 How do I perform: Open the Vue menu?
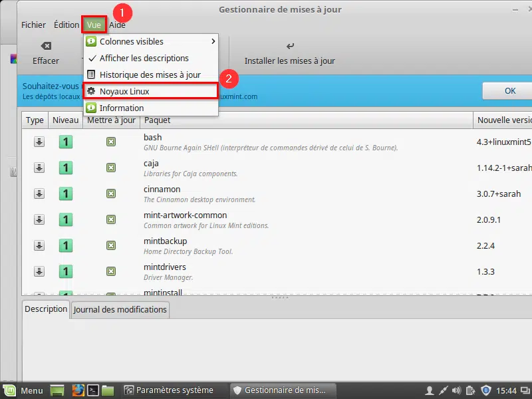94,25
